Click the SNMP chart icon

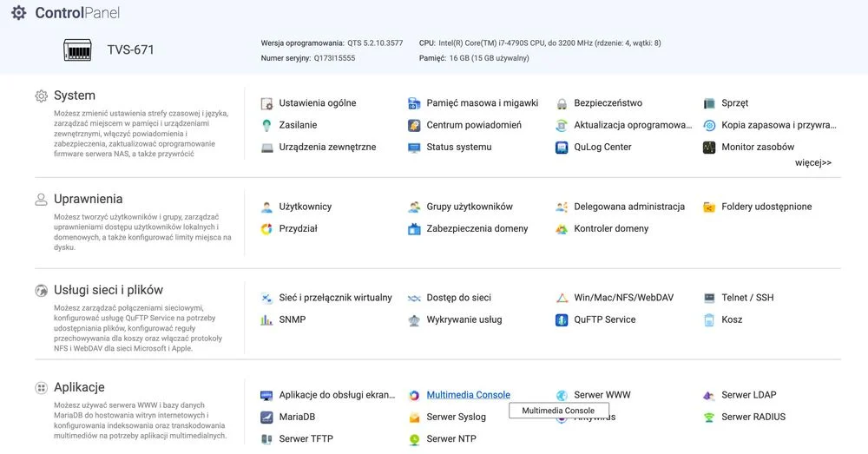[x=266, y=320]
